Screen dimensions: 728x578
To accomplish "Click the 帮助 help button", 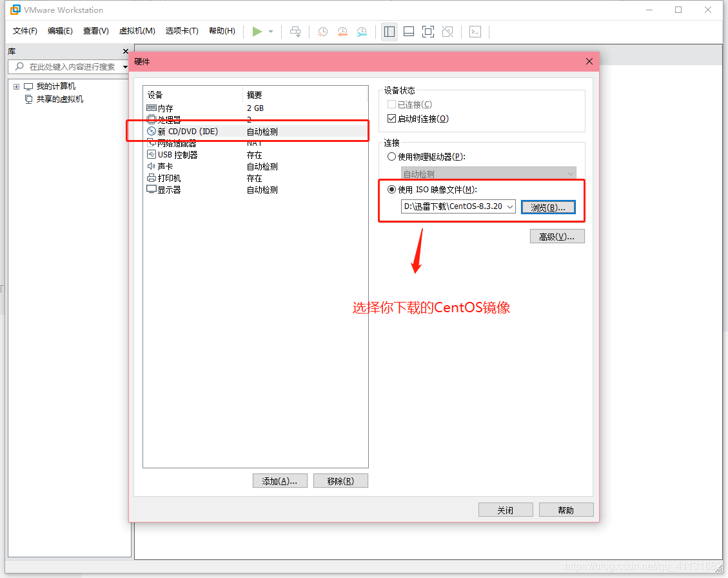I will tap(566, 510).
